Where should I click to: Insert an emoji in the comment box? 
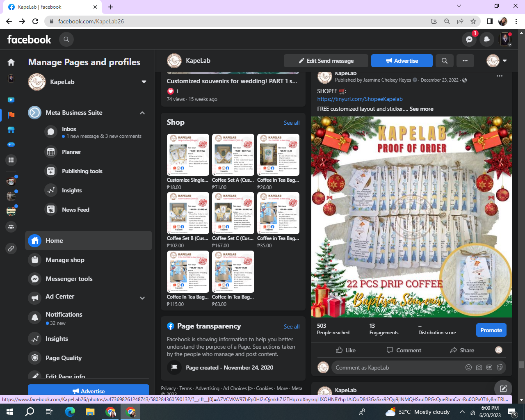(x=468, y=367)
